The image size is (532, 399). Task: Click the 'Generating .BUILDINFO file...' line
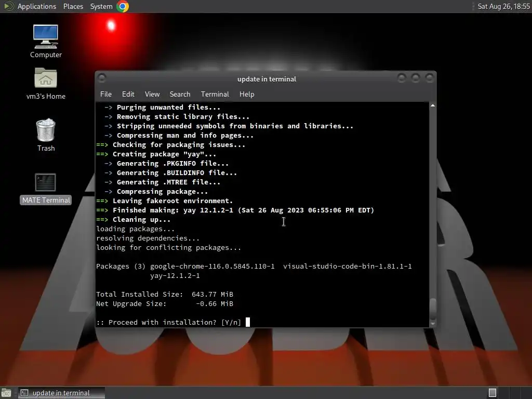pos(170,172)
